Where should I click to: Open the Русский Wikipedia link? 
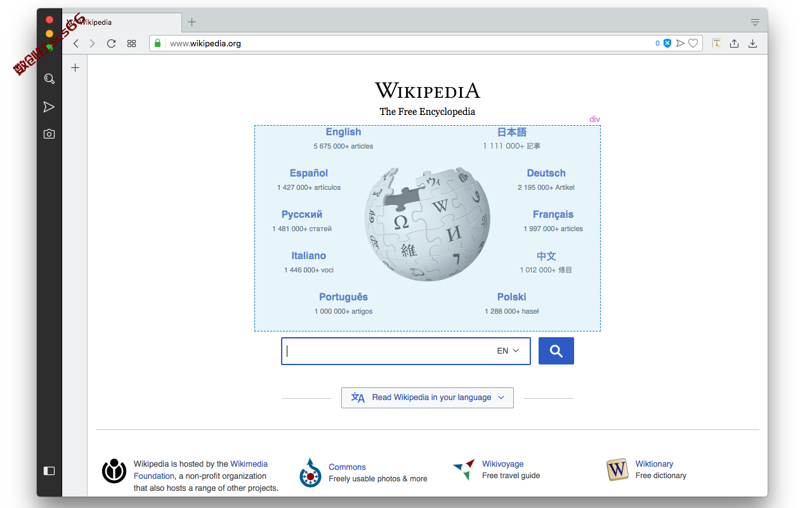tap(302, 215)
